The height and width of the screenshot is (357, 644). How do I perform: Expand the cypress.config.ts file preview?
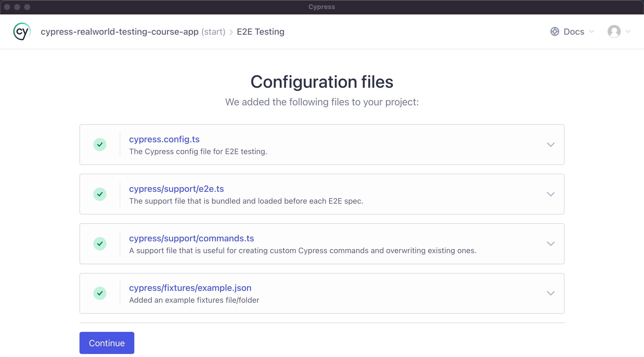pos(551,144)
